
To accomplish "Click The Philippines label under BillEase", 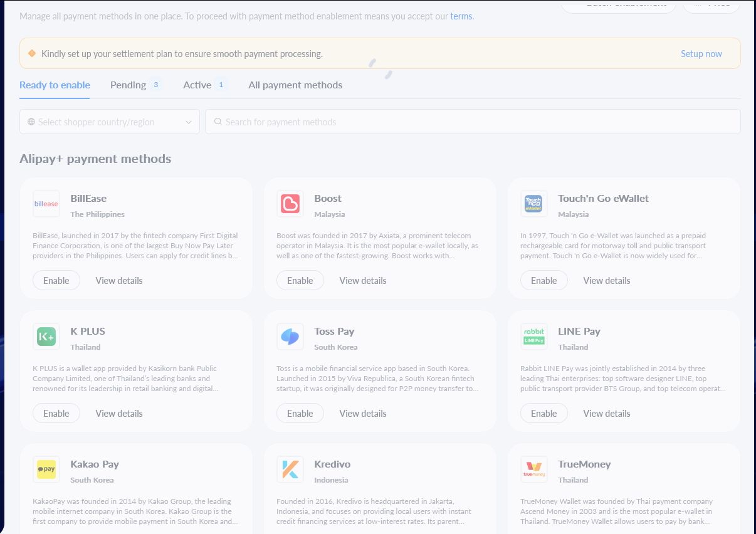I will 97,214.
